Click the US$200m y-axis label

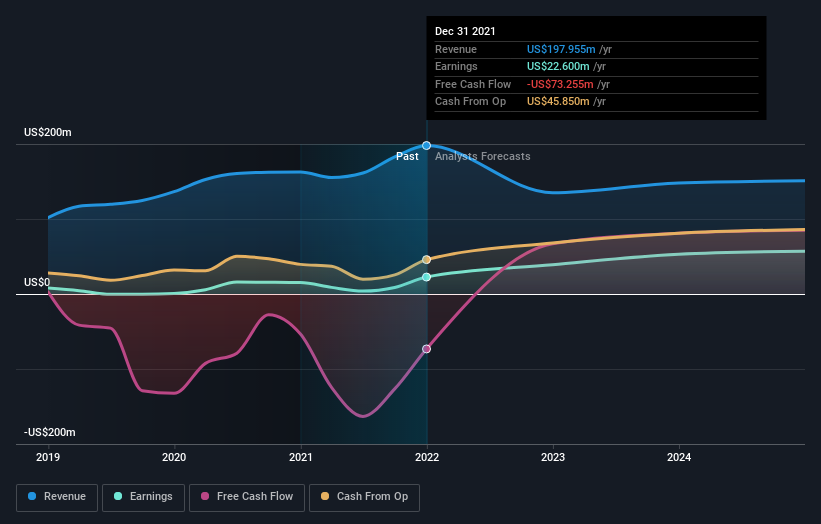point(48,132)
